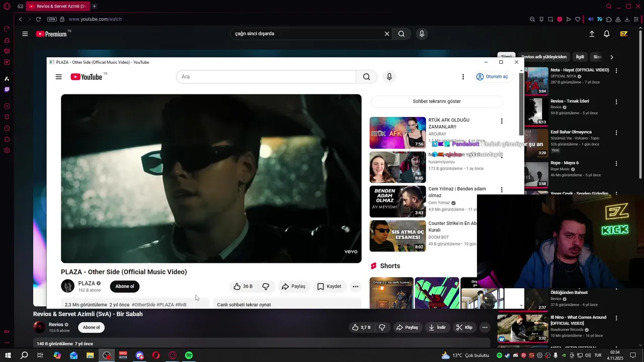Click the VPN badge in address bar
Screen dimensions: 644x362
click(x=52, y=19)
